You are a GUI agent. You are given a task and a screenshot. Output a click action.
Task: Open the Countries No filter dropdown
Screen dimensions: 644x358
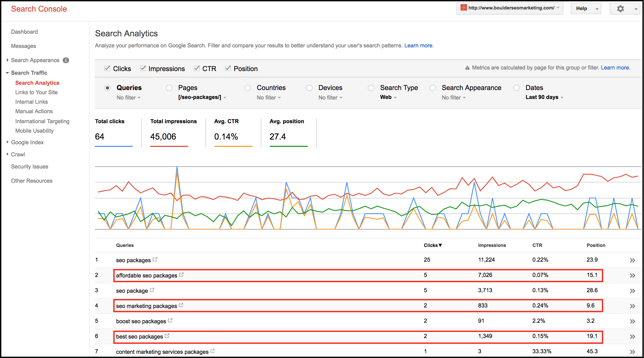click(x=269, y=98)
